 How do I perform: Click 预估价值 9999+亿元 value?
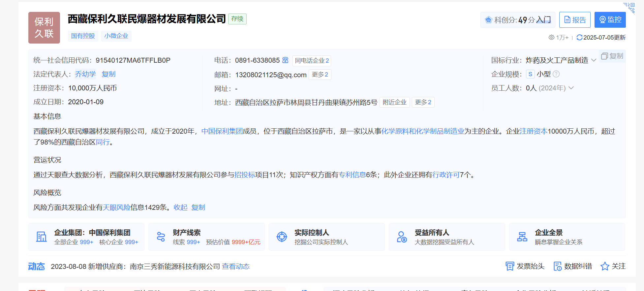coord(233,242)
